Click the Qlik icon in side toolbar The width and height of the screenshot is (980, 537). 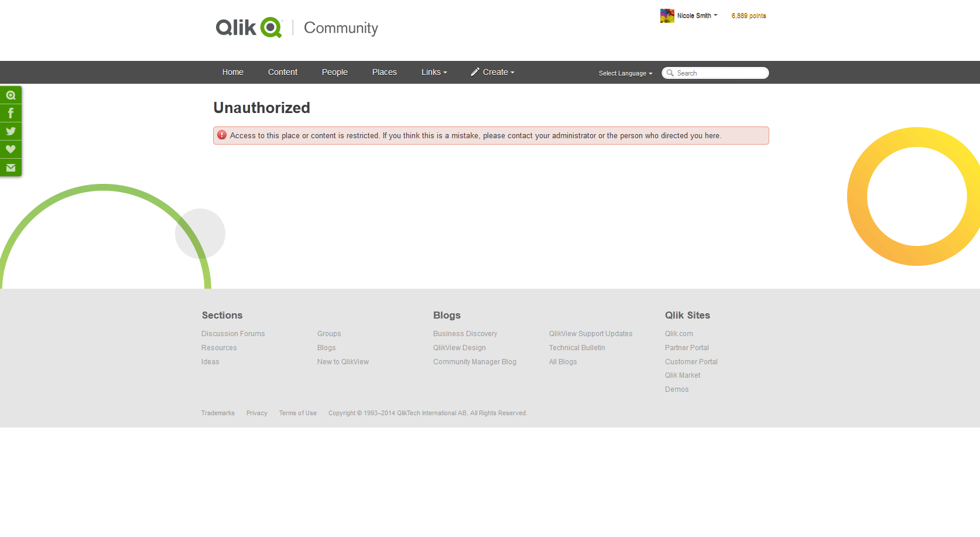(11, 95)
